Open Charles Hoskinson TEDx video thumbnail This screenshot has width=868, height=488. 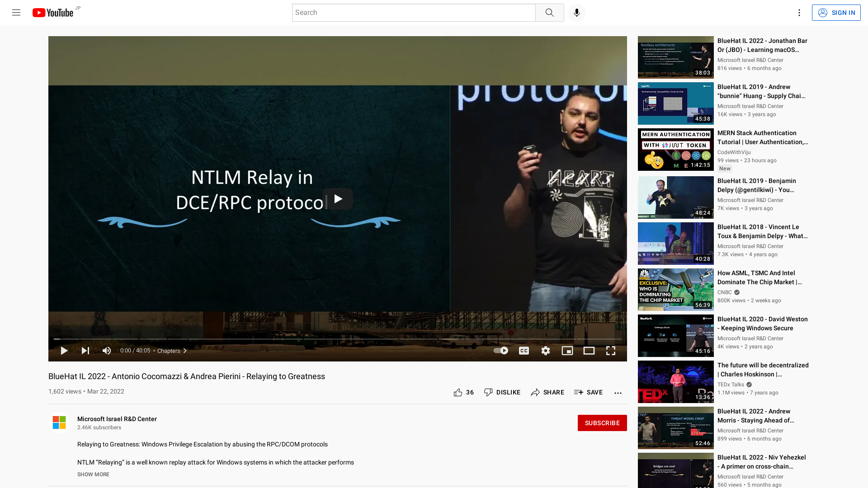(675, 382)
